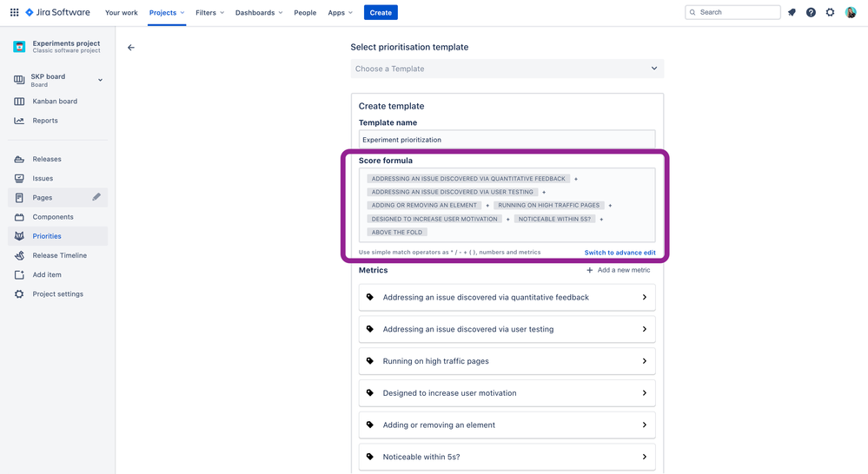Click the Kanban board icon

click(x=19, y=102)
